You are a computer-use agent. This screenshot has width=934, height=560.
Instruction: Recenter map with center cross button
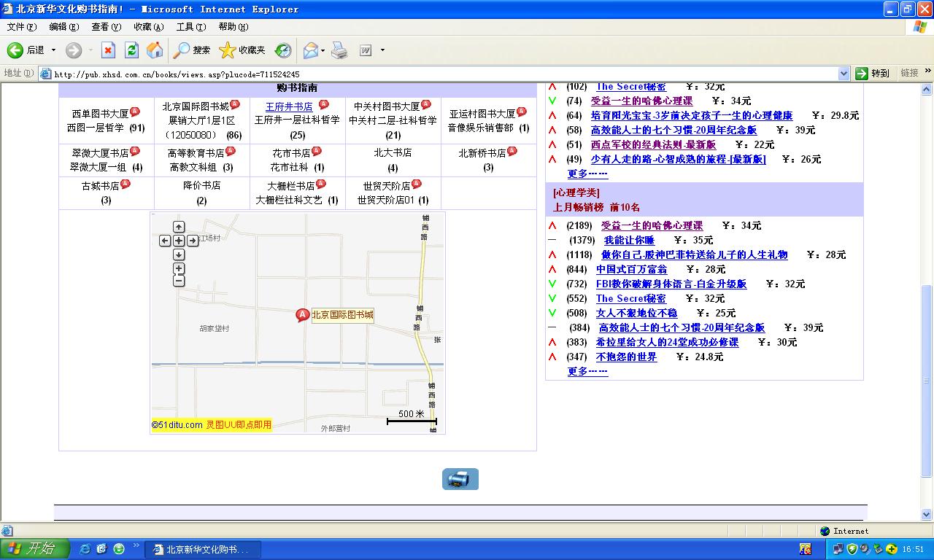coord(179,241)
